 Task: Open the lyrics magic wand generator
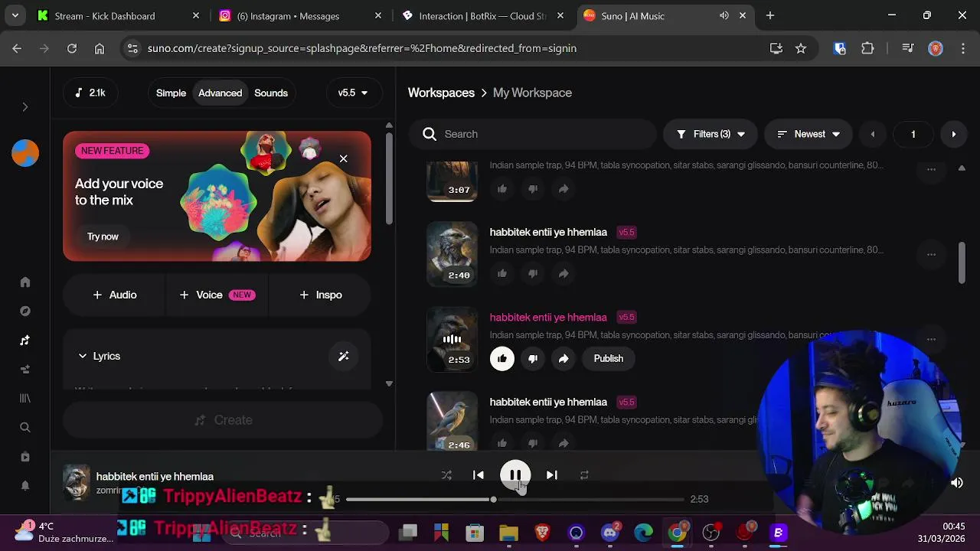click(344, 356)
